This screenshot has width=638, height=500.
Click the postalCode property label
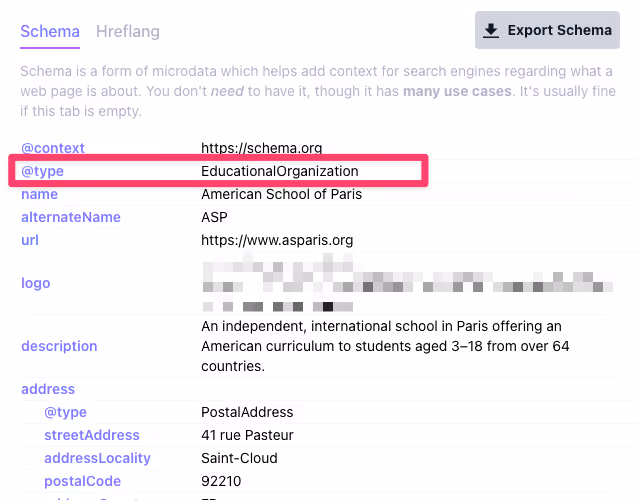point(83,481)
